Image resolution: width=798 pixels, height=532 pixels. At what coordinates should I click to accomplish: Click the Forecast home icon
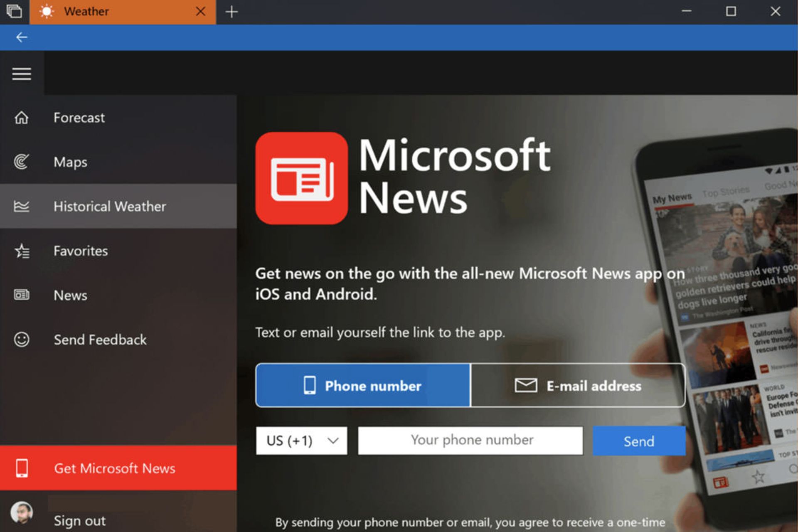pos(22,118)
